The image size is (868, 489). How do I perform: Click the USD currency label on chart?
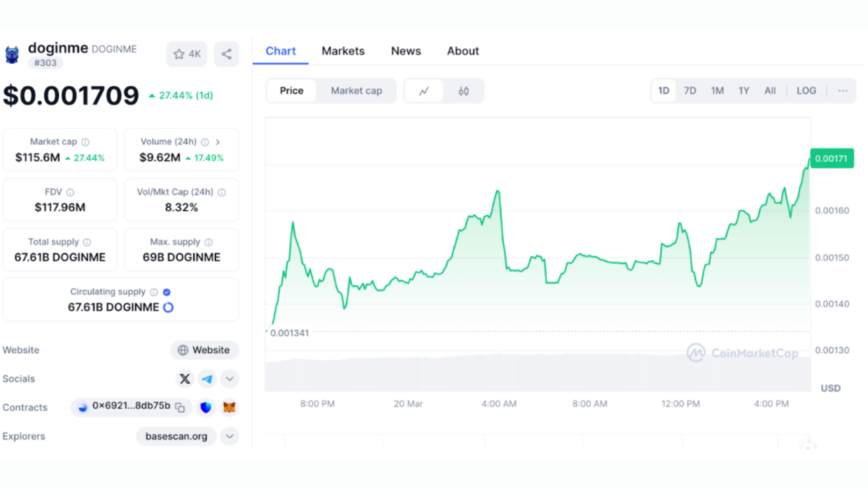coord(831,388)
